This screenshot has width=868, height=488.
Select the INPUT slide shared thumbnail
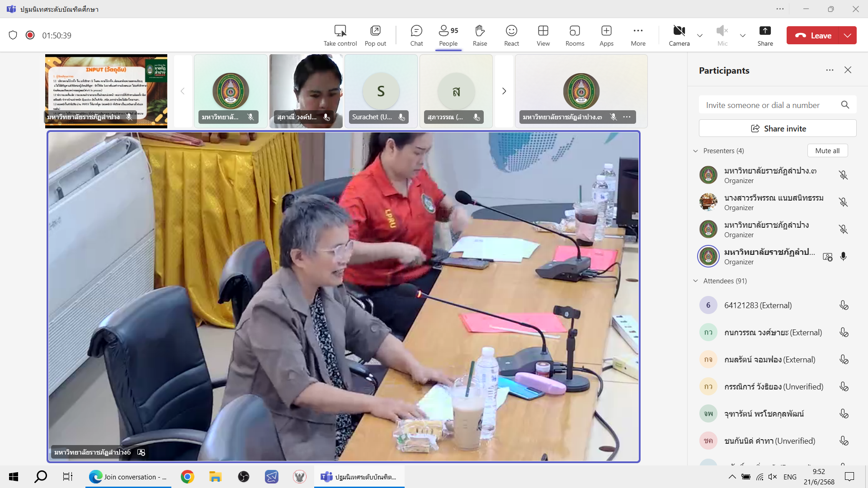click(x=106, y=91)
